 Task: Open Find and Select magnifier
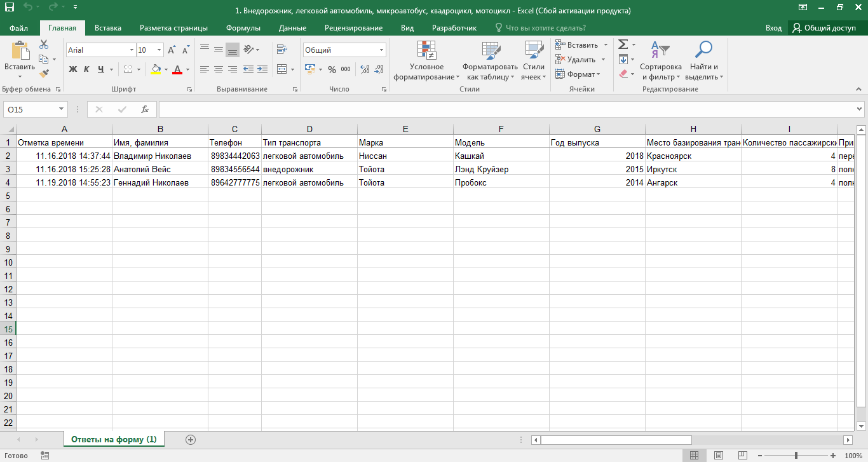click(703, 60)
